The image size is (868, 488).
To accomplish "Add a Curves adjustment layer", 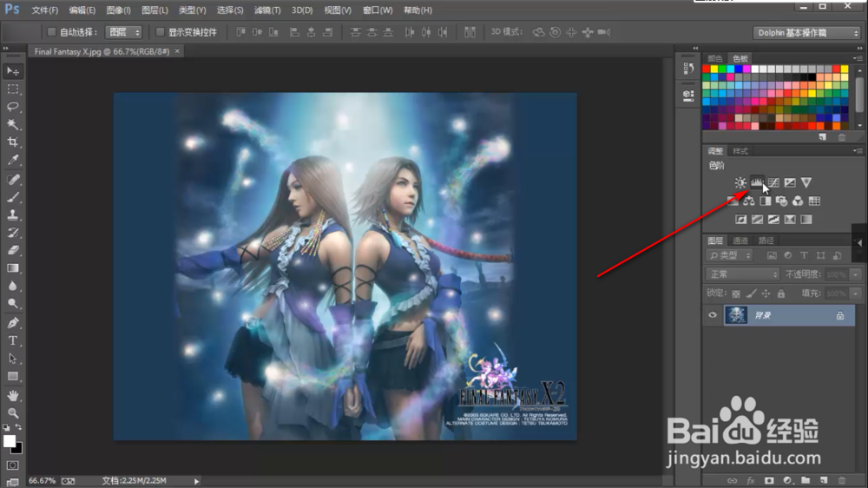I will point(773,182).
